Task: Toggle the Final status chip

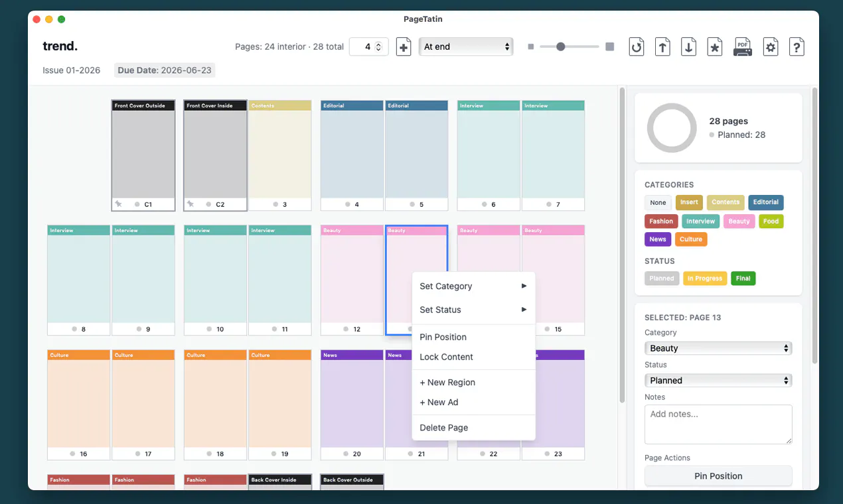Action: coord(743,279)
